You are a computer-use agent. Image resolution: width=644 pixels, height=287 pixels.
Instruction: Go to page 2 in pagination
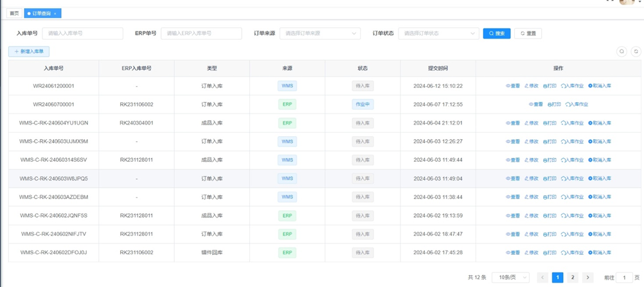click(573, 277)
